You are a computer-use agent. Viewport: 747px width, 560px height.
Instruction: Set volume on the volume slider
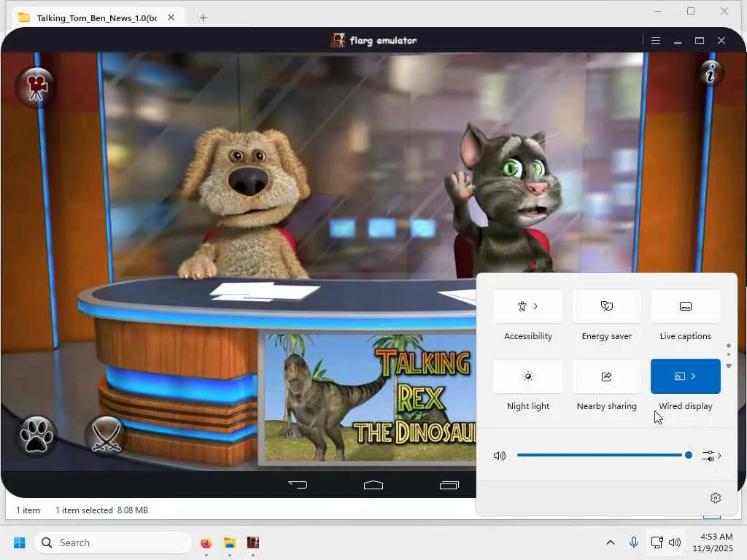click(x=603, y=455)
